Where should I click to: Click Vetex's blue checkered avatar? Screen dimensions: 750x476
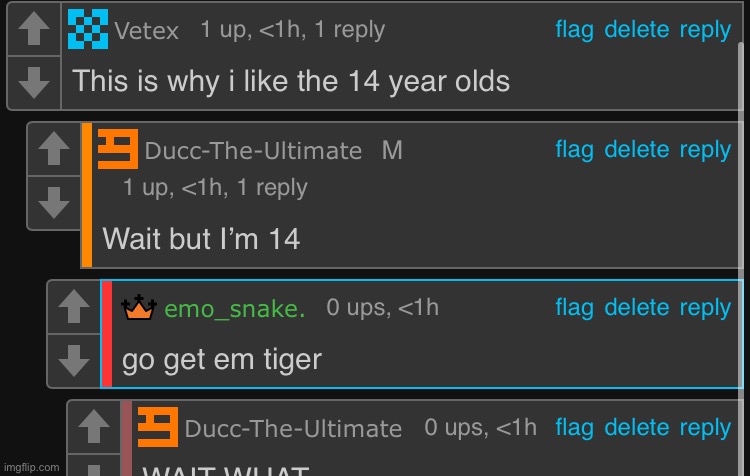(x=88, y=29)
